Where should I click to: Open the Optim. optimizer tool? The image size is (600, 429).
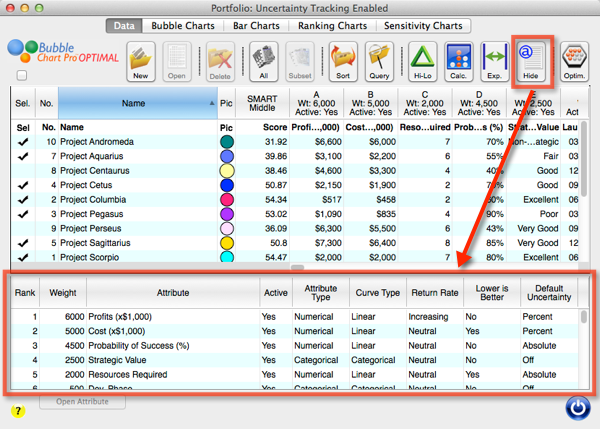point(573,61)
